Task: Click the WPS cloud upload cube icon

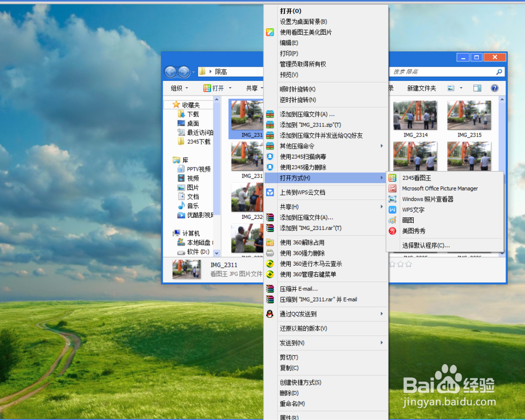Action: pos(270,192)
